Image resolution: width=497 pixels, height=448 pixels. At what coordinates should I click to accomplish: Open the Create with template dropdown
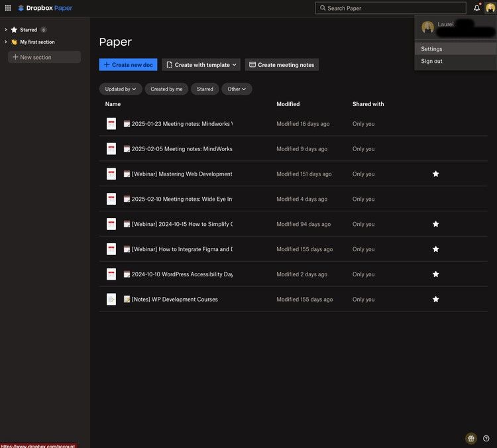tap(201, 65)
